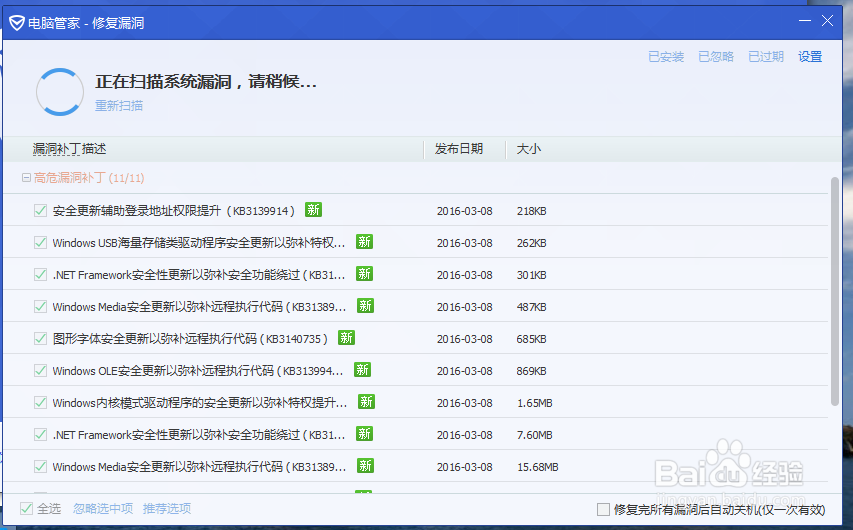Sort by 漏洞补丁描述 column header
The width and height of the screenshot is (853, 530).
(70, 149)
